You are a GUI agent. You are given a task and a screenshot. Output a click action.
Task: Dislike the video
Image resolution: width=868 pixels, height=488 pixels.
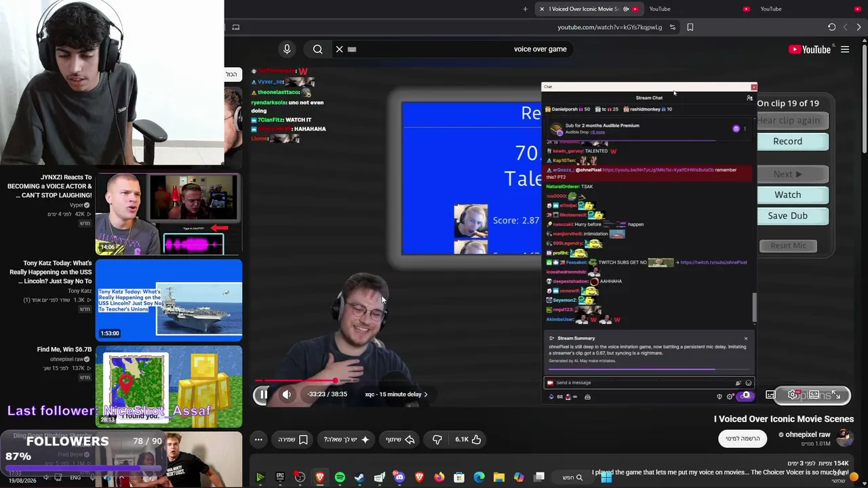click(x=437, y=440)
